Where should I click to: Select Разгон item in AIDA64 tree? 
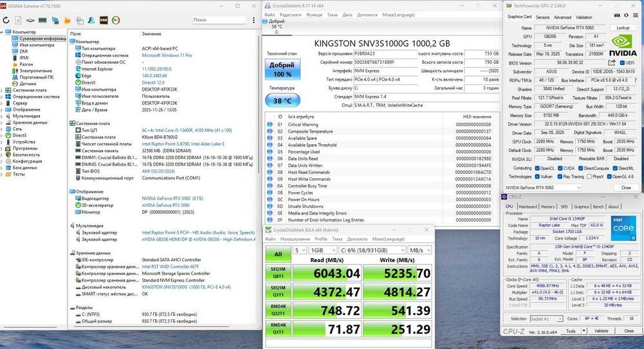26,64
